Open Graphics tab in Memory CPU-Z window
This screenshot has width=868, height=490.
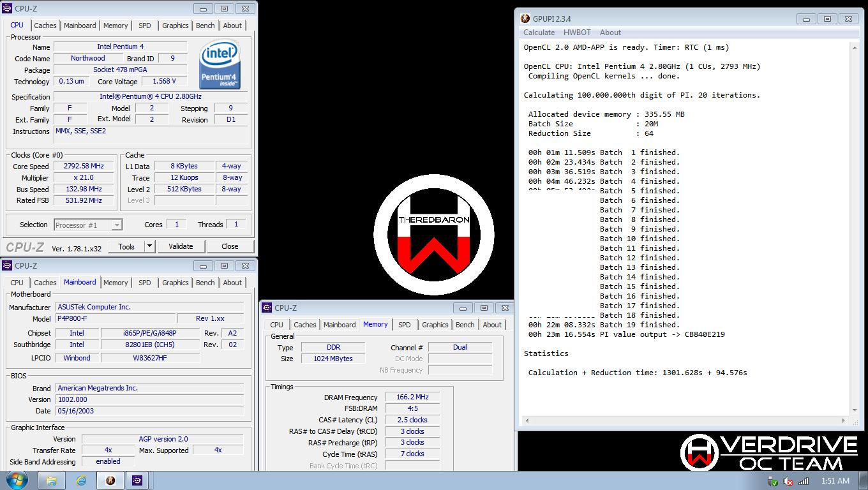click(x=435, y=325)
